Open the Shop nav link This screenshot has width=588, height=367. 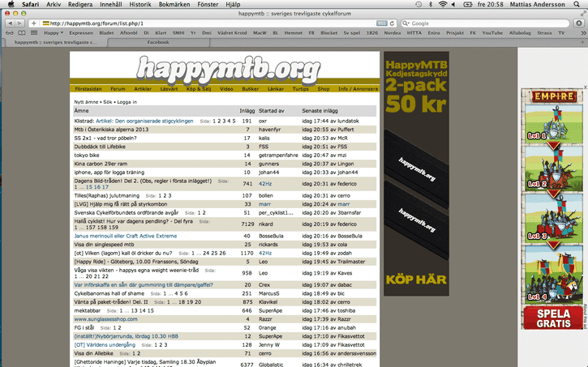click(x=324, y=89)
